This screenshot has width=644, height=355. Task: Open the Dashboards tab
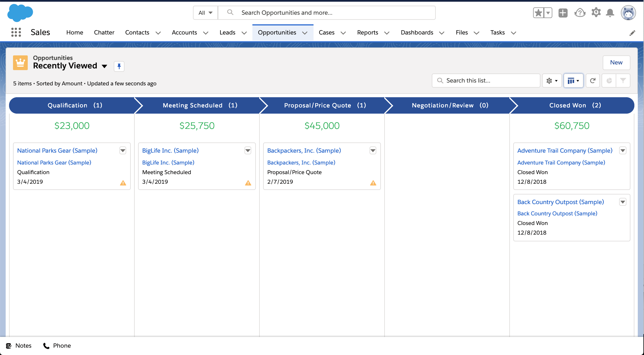417,33
